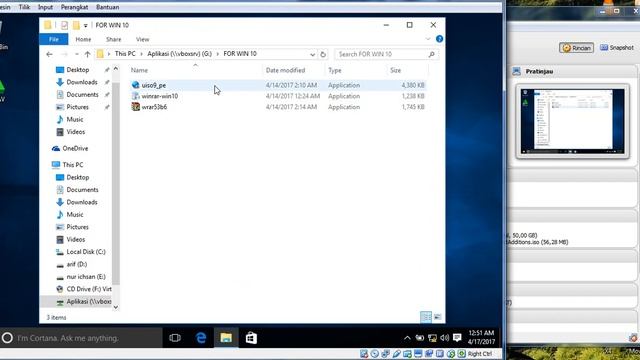Open arif (D:) drive in sidebar
640x360 pixels.
click(76, 264)
